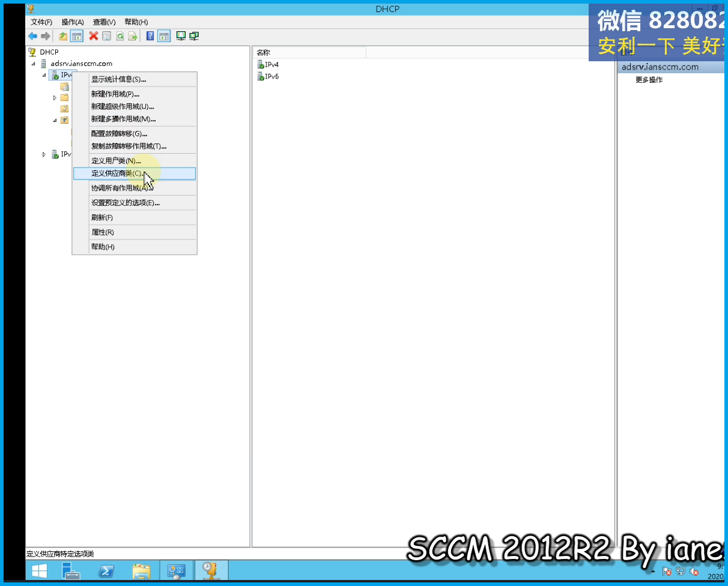Click the refresh toolbar icon
The height and width of the screenshot is (586, 728).
(120, 36)
